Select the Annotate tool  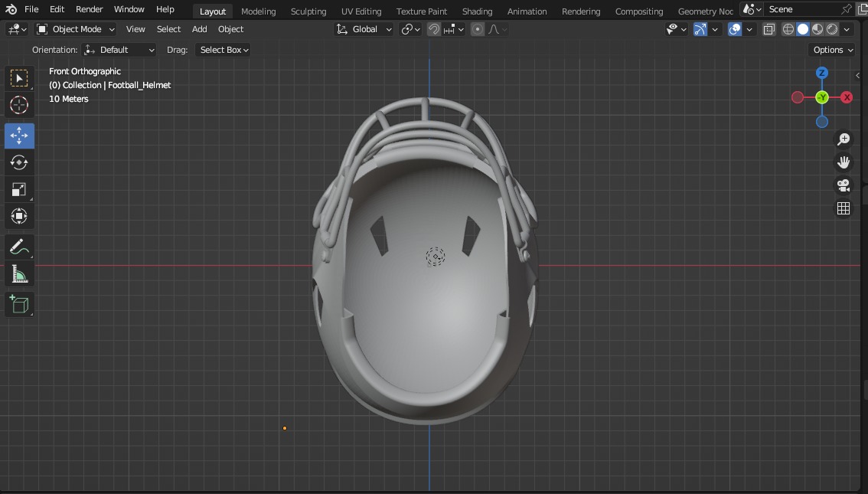click(19, 247)
